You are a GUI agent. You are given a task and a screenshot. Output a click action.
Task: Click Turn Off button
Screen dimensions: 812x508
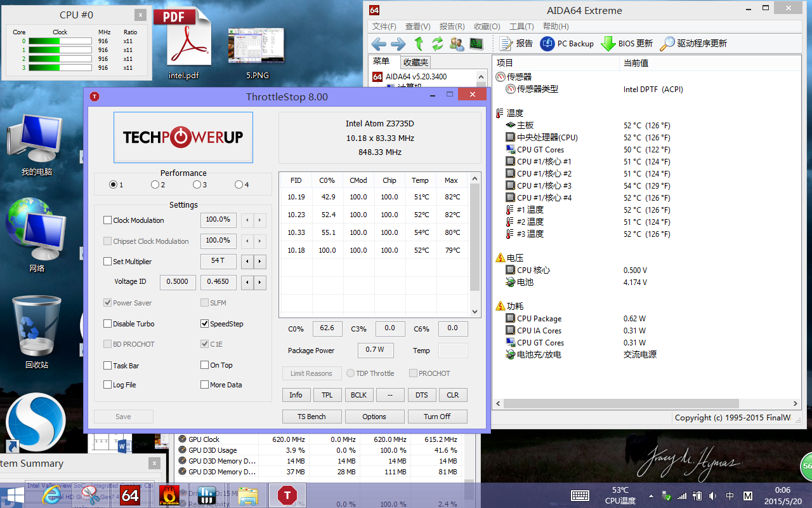pos(437,417)
